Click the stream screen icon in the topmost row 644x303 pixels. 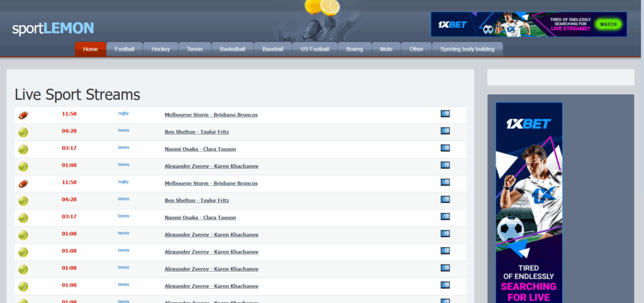(x=445, y=114)
